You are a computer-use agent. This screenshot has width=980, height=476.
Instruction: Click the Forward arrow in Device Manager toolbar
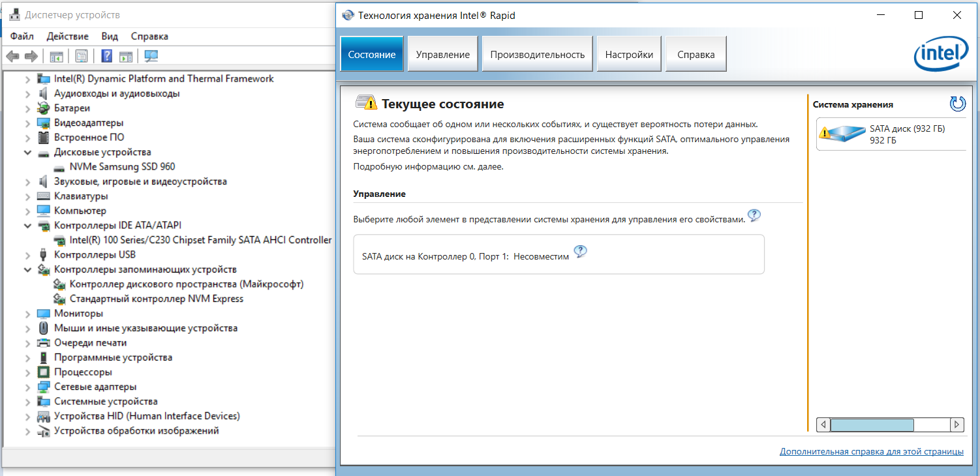31,57
